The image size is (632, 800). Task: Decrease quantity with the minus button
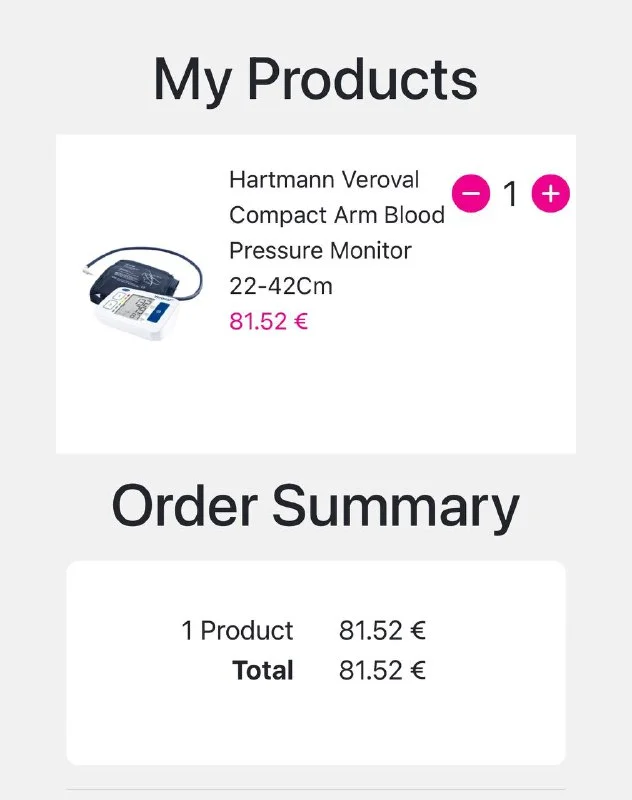coord(471,193)
